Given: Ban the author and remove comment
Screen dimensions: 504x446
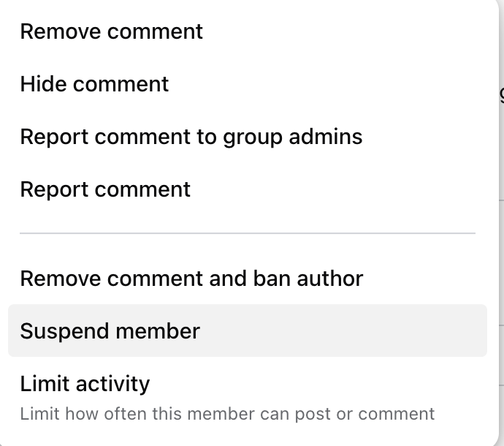Looking at the screenshot, I should tap(191, 279).
